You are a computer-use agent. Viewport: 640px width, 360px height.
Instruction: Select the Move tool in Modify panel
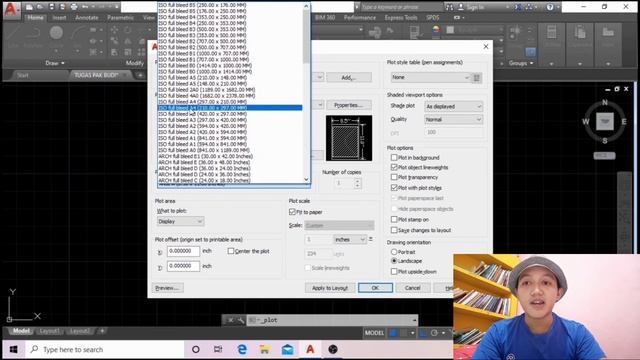click(114, 30)
